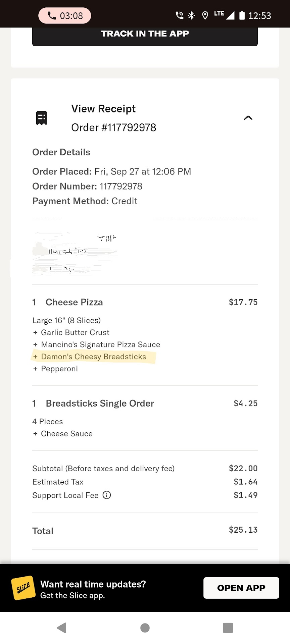The height and width of the screenshot is (644, 290).
Task: Tap the Bluetooth icon in status bar
Action: [x=191, y=15]
